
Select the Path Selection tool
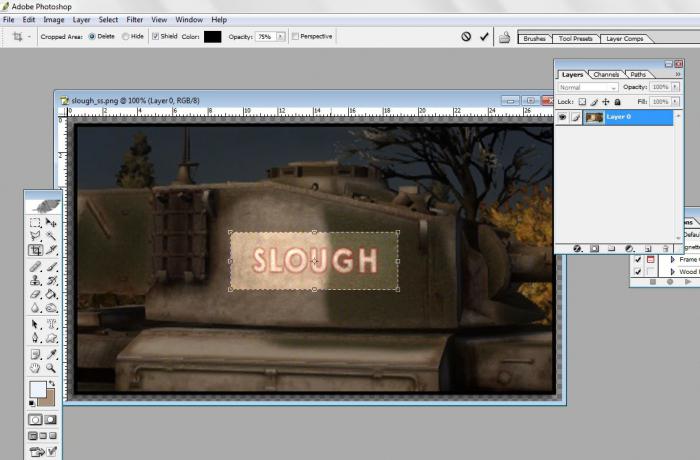coord(35,324)
